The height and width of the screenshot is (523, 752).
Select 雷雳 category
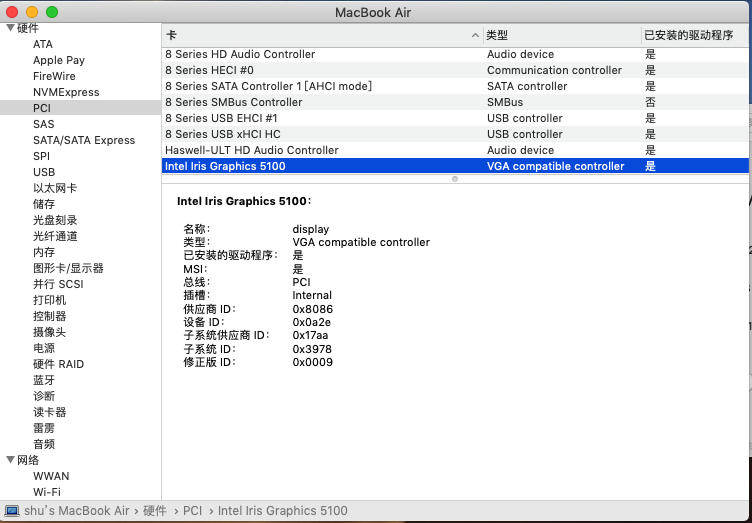click(44, 428)
